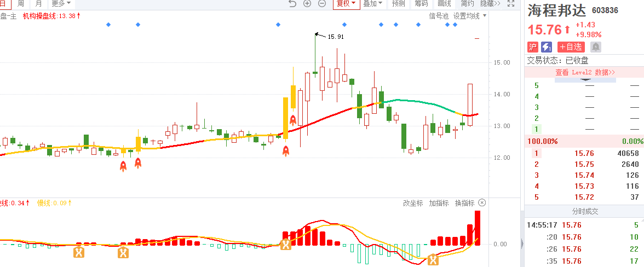The image size is (644, 267).
Task: Click the 快线:0.34 fast line label
Action: coord(15,203)
